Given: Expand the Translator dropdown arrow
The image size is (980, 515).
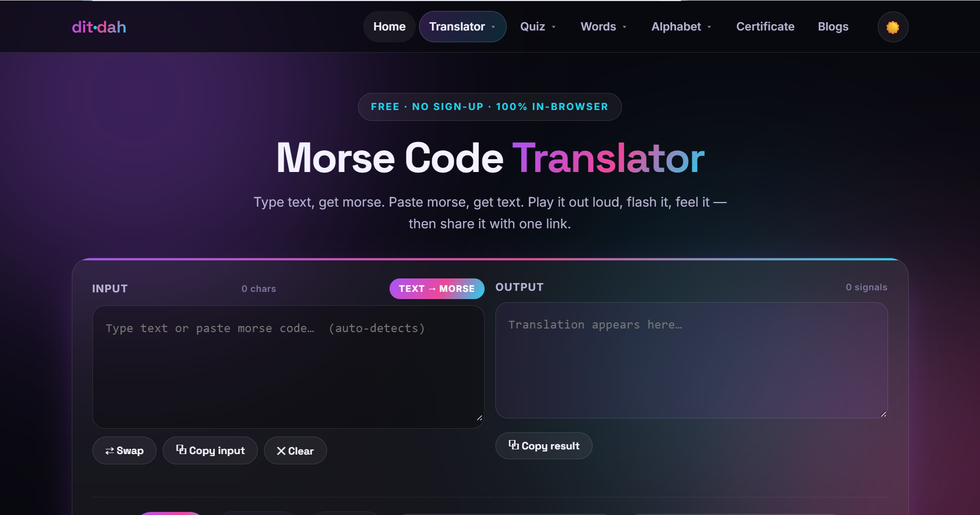Looking at the screenshot, I should coord(493,27).
